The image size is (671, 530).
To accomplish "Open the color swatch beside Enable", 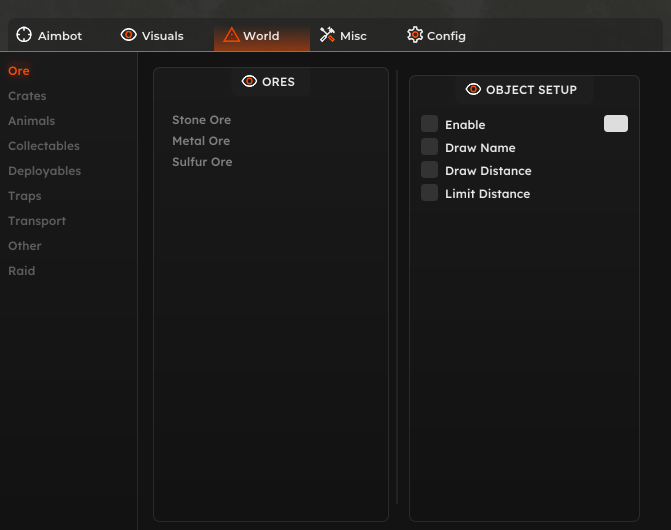I will 616,124.
